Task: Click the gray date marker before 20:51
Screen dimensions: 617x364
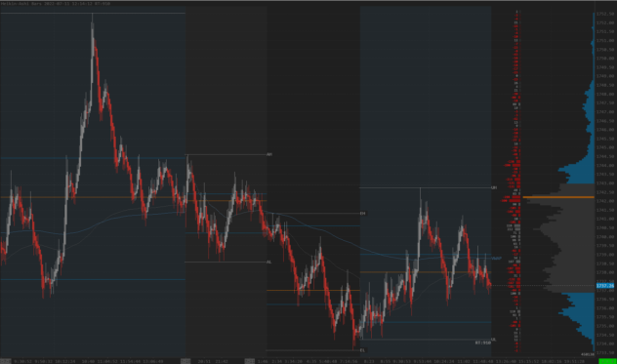Action: [x=185, y=361]
